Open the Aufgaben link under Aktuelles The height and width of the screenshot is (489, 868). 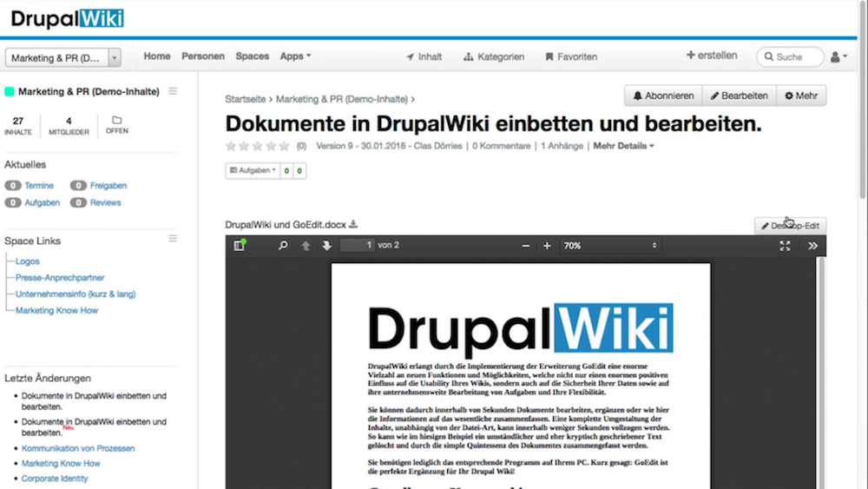[x=42, y=202]
